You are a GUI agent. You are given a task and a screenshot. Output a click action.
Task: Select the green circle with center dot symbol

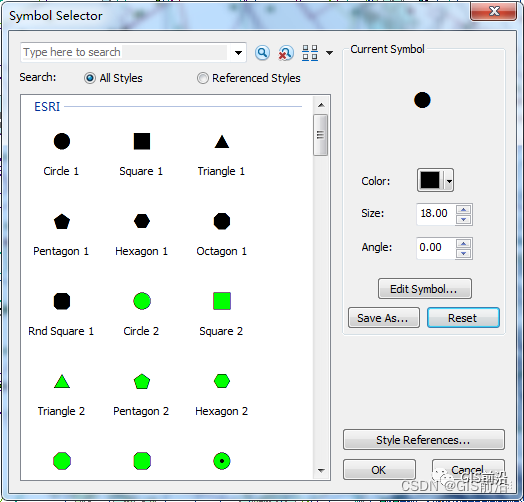222,461
